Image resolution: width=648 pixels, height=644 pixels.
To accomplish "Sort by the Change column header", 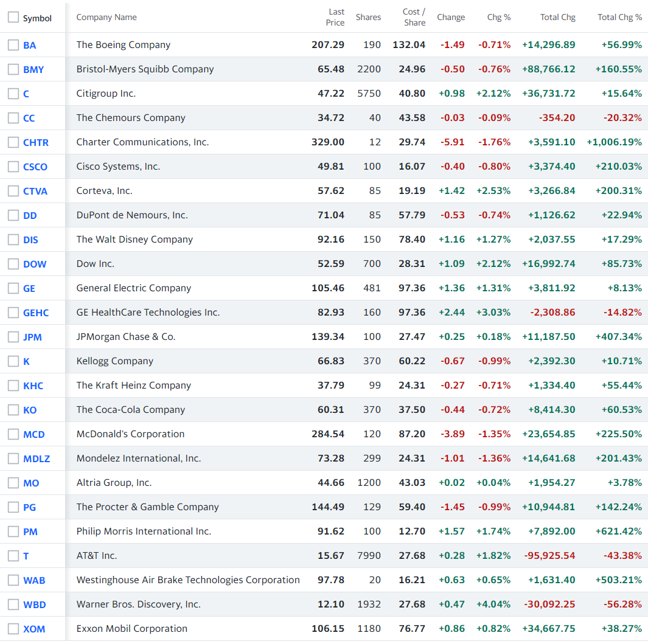I will click(451, 17).
